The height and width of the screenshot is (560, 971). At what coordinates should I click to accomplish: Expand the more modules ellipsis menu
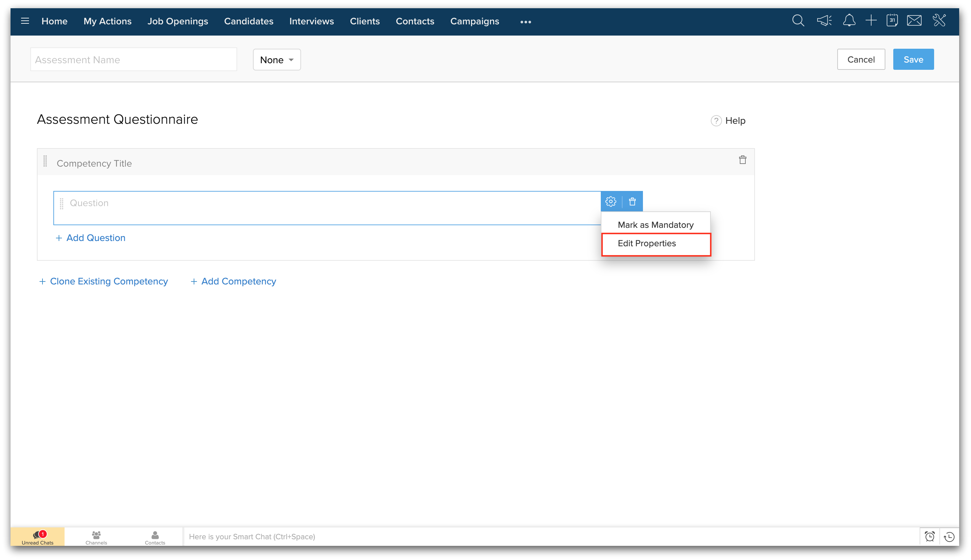[x=525, y=22]
